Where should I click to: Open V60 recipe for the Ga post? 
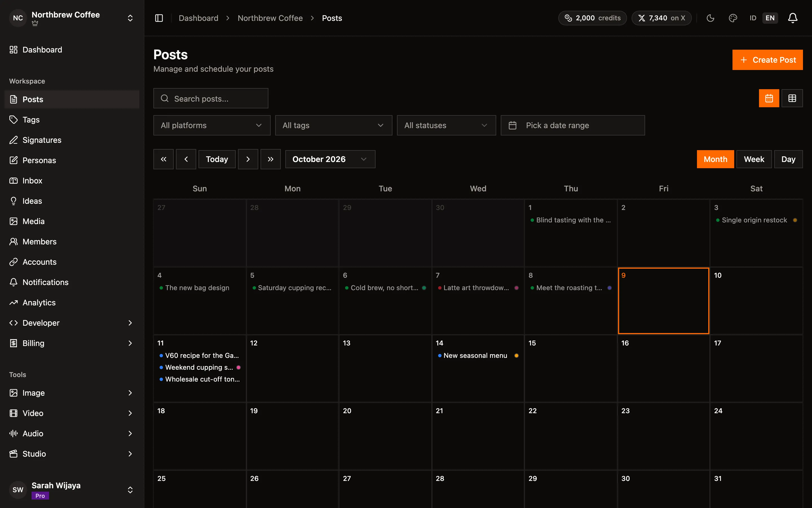(200, 356)
